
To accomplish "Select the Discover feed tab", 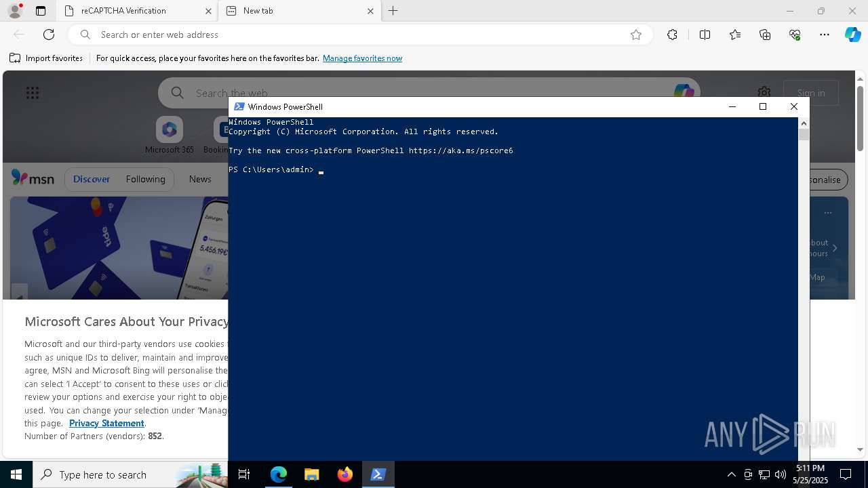I will click(x=92, y=179).
